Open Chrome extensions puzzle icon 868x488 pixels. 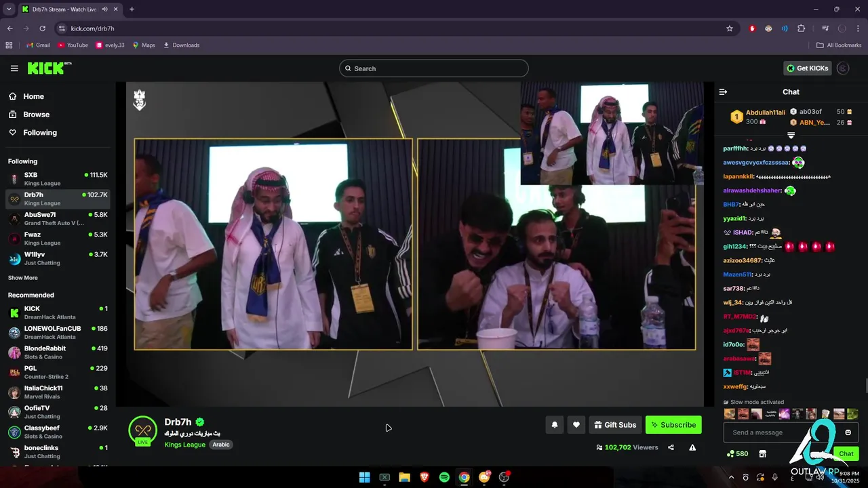point(801,28)
